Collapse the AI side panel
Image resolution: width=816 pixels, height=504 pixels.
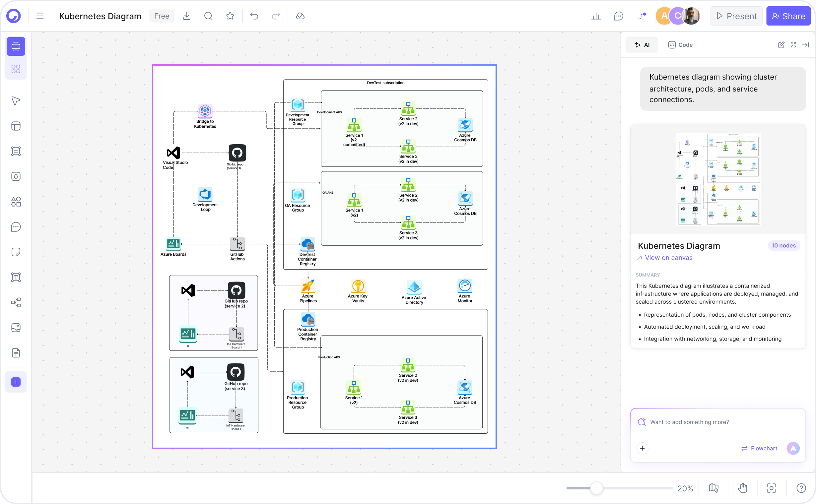805,45
